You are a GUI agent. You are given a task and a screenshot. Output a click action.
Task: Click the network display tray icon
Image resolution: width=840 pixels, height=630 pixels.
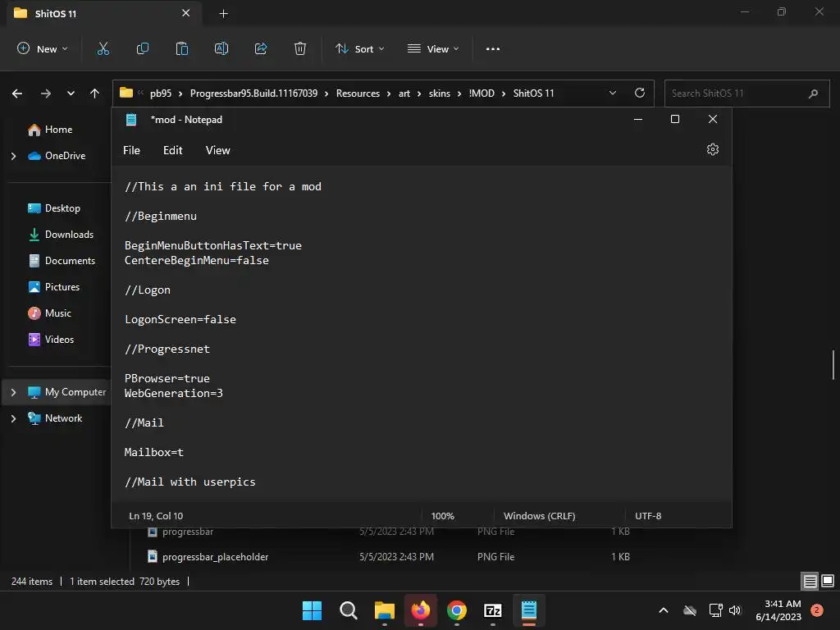click(715, 610)
